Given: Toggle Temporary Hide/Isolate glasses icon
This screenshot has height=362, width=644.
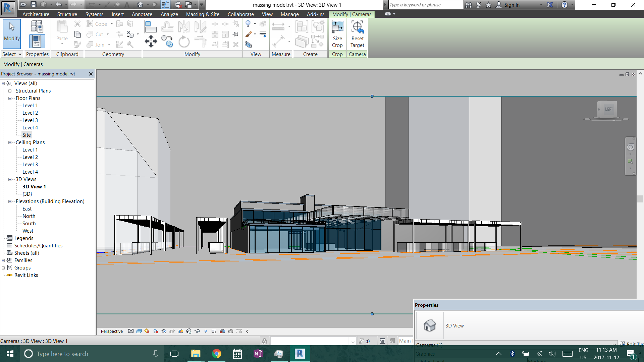Looking at the screenshot, I should [x=197, y=331].
